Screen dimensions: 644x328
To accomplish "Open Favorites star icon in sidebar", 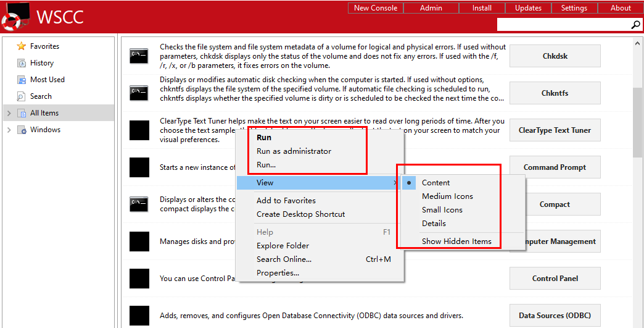I will click(x=22, y=46).
